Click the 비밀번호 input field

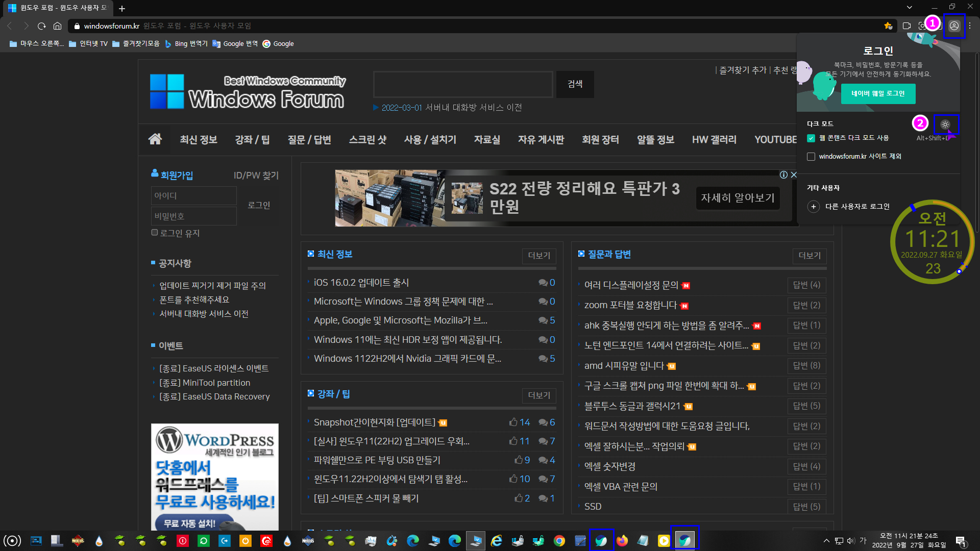point(194,216)
